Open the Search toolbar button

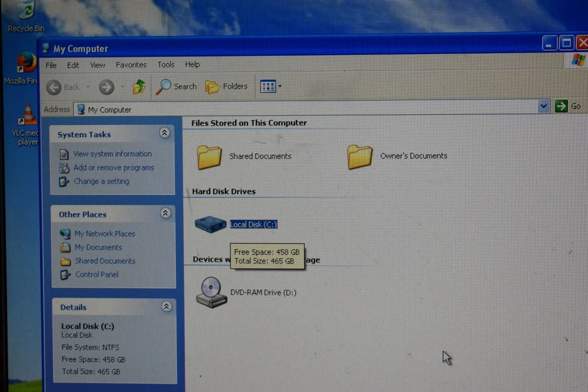tap(176, 87)
